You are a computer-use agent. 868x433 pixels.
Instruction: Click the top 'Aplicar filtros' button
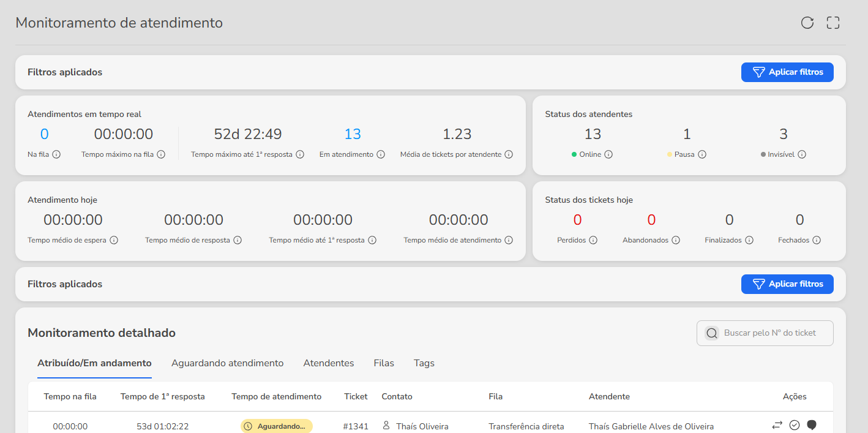click(787, 72)
